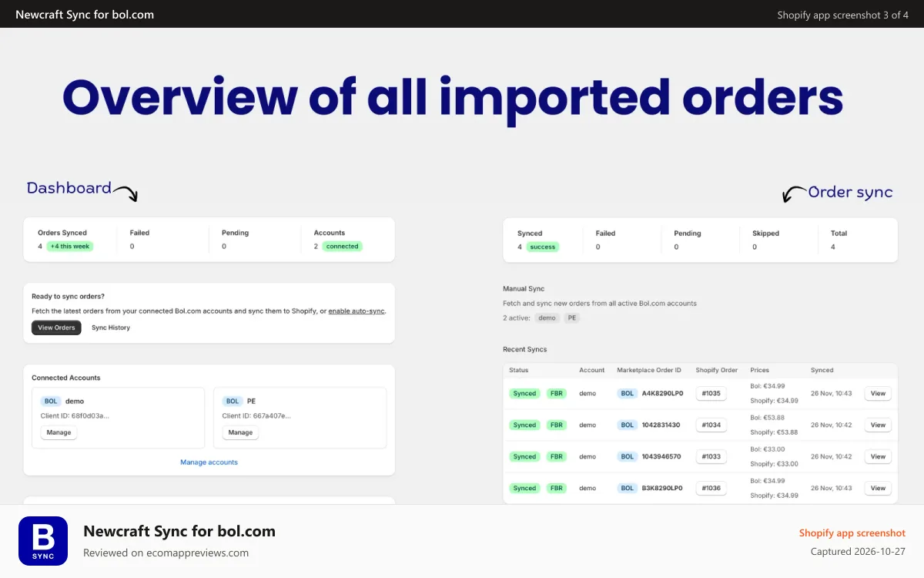The image size is (924, 578).
Task: Open Shopify order #1034
Action: click(711, 425)
